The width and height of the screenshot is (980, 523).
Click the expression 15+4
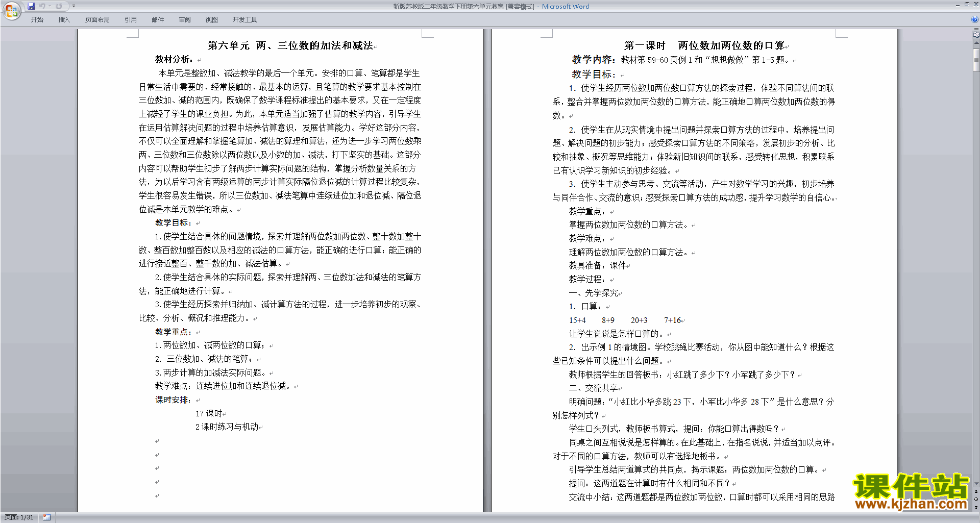577,320
